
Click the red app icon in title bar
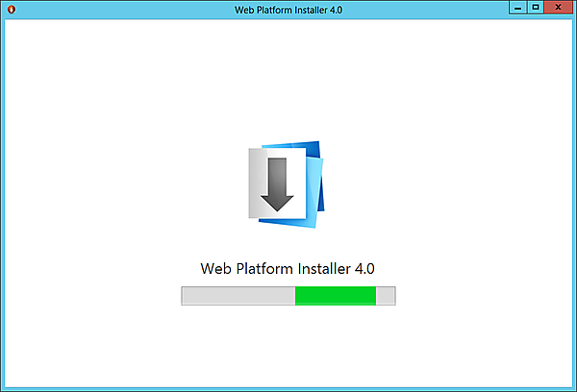click(x=12, y=10)
